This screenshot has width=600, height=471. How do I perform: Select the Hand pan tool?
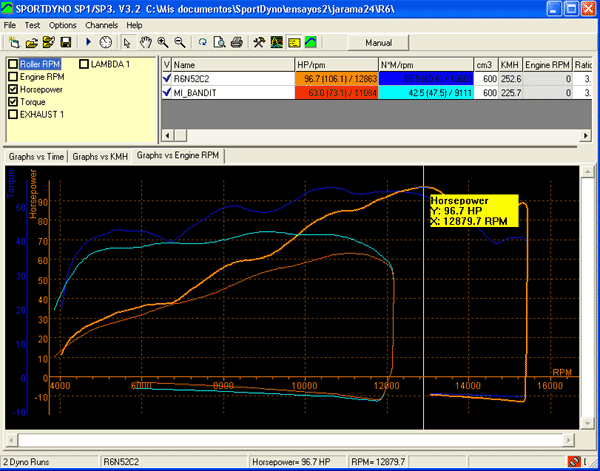(145, 42)
